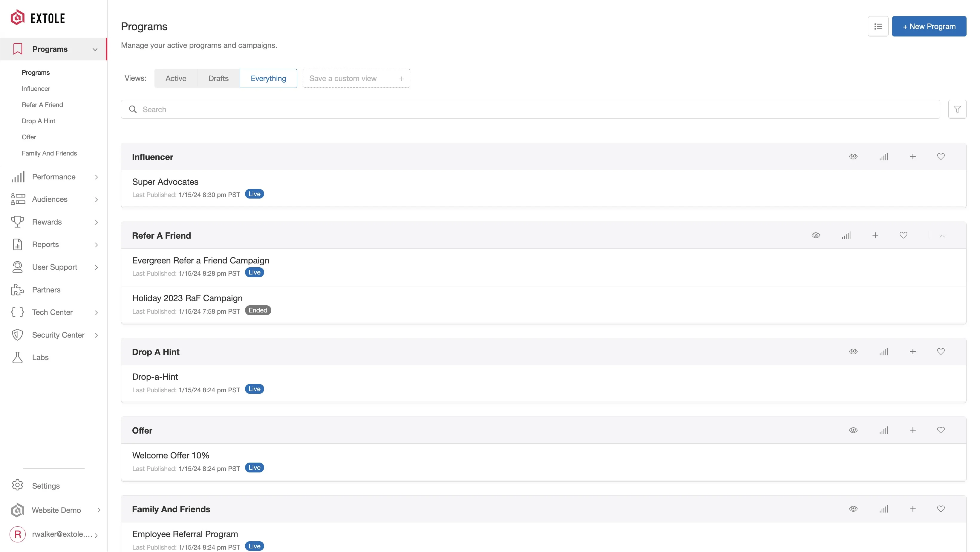Viewport: 980px width, 552px height.
Task: Add campaign to Drop A Hint
Action: [x=912, y=352]
